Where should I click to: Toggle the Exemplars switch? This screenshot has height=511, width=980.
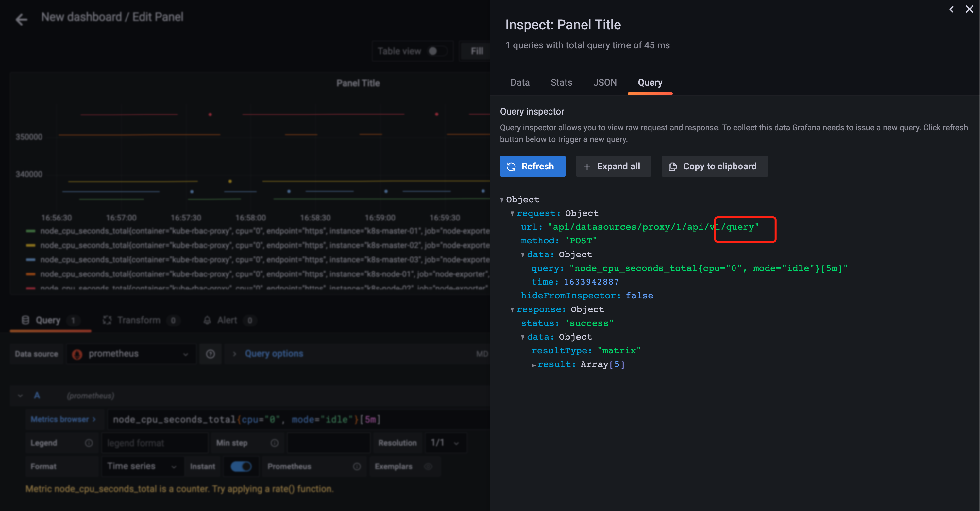point(428,467)
